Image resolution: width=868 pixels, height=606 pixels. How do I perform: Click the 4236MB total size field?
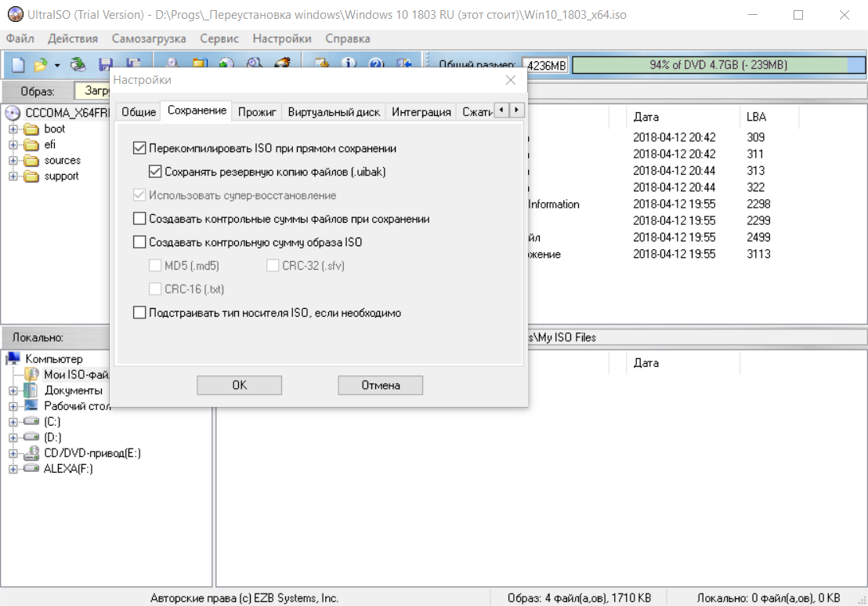pyautogui.click(x=546, y=65)
